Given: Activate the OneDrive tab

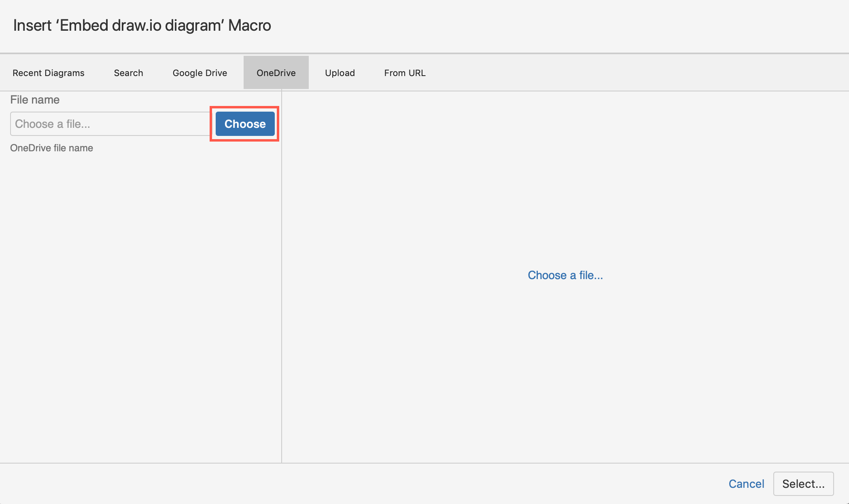Looking at the screenshot, I should point(276,73).
